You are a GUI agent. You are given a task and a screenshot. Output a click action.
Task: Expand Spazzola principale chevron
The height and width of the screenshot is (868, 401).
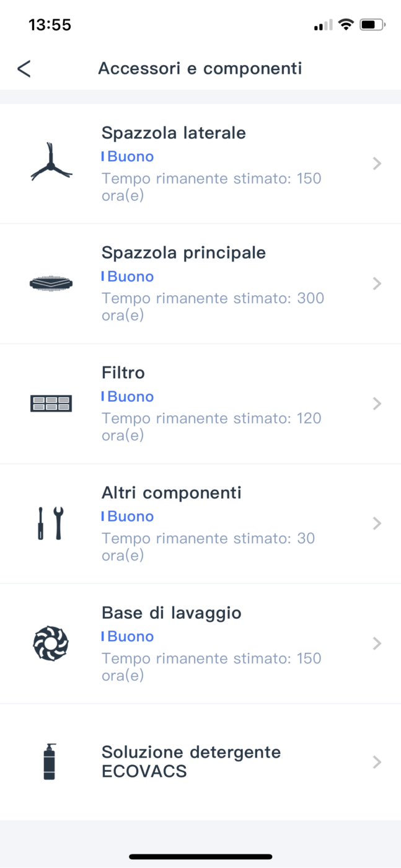pyautogui.click(x=377, y=284)
